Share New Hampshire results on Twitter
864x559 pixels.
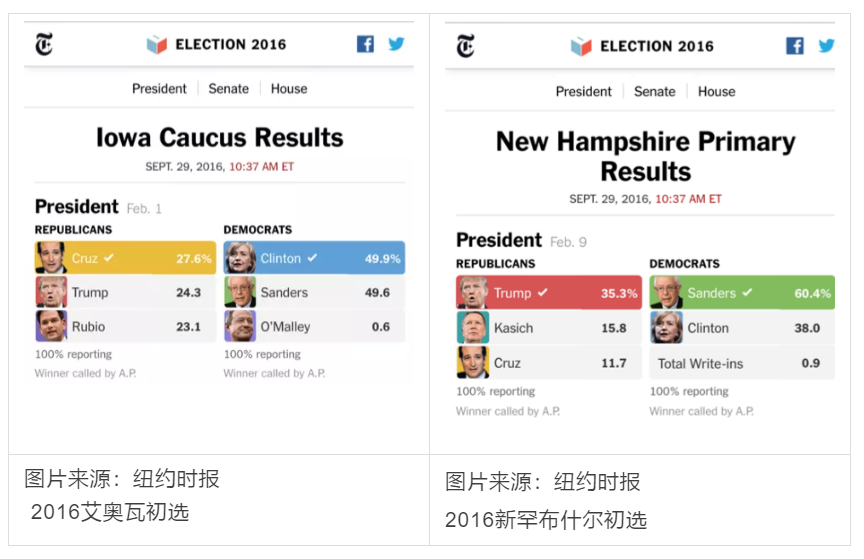[826, 46]
